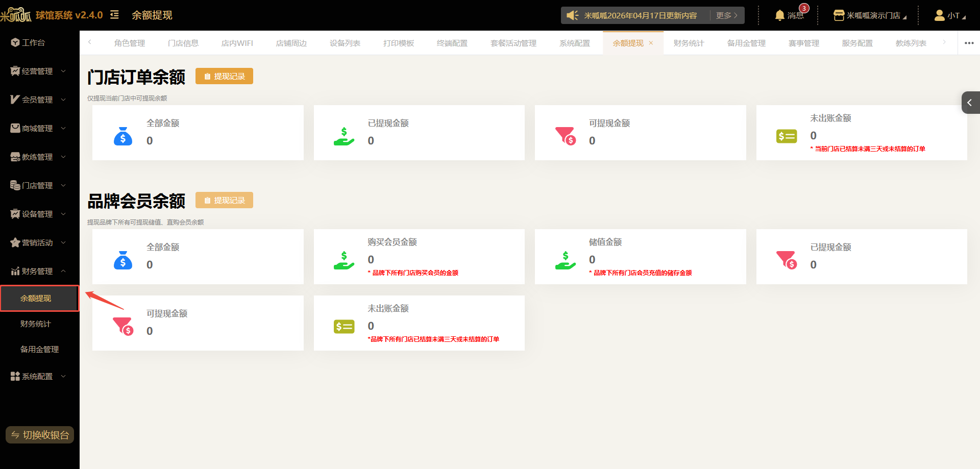Click the 工作台 cube icon in sidebar

(15, 42)
